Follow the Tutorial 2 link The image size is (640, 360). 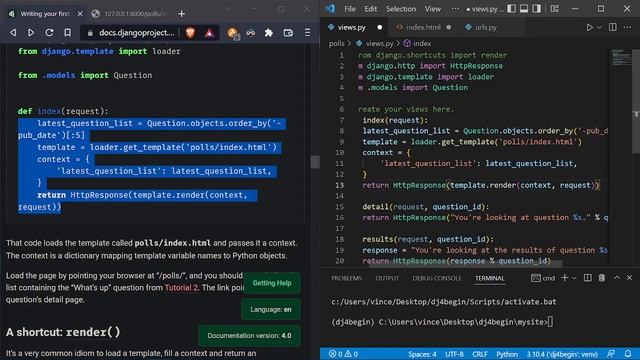181,287
